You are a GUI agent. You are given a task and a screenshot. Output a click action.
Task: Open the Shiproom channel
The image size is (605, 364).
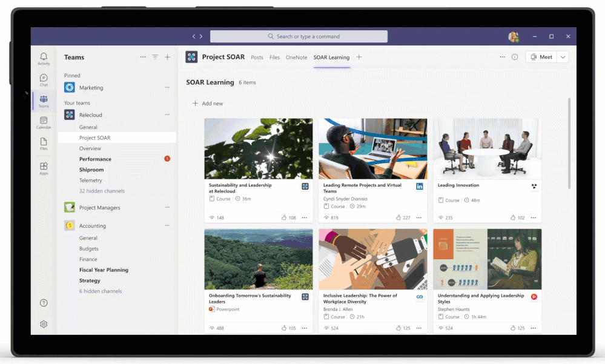coord(91,170)
